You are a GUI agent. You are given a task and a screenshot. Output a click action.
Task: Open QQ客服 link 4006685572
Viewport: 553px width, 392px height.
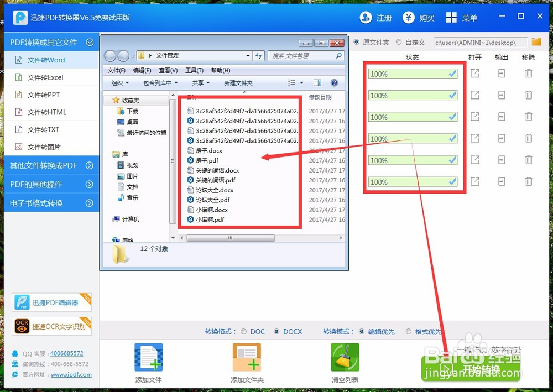tap(67, 353)
